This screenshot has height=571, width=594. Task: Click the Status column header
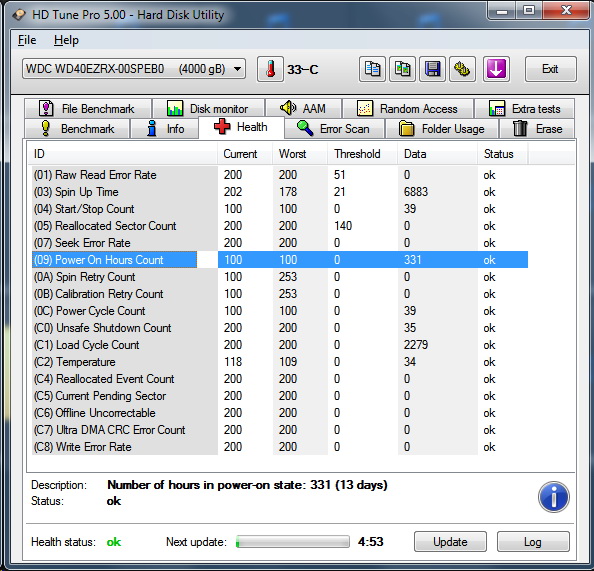click(503, 154)
